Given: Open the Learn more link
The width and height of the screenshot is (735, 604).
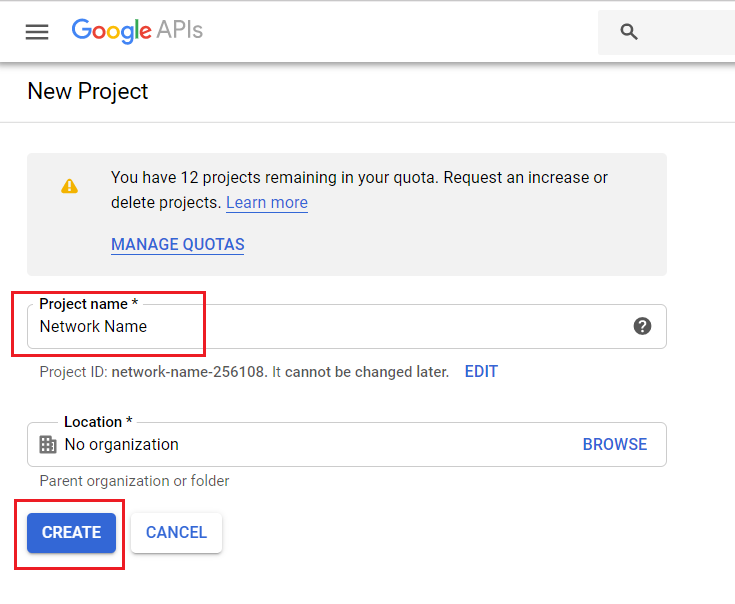Looking at the screenshot, I should tap(267, 202).
